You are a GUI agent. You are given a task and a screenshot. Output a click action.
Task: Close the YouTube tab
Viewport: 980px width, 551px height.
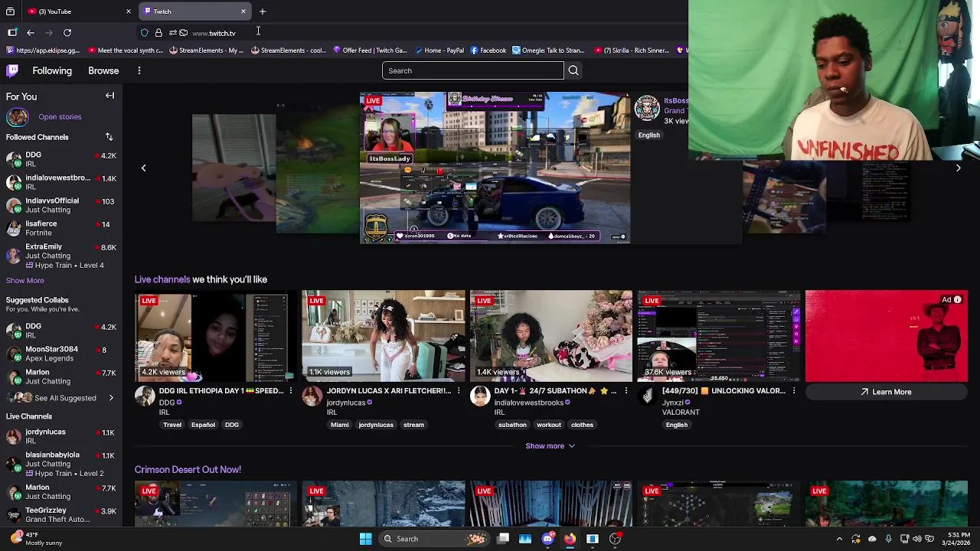[129, 11]
